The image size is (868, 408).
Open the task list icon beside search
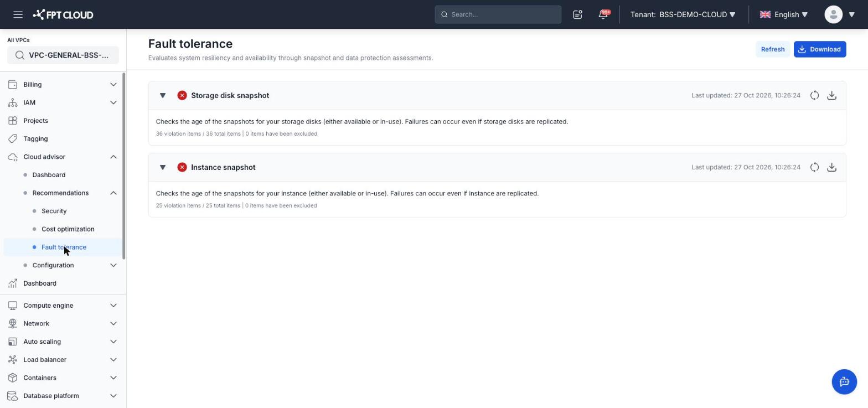tap(577, 14)
